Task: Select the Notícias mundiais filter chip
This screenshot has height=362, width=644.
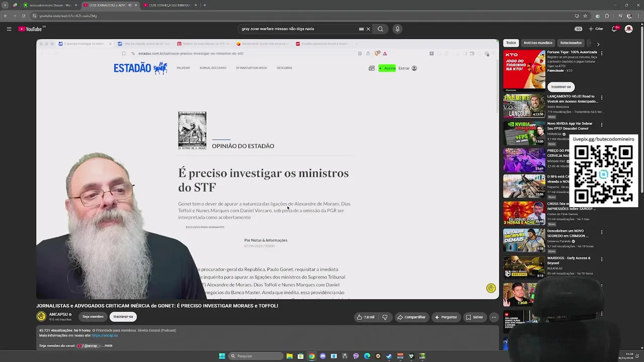Action: tap(538, 43)
